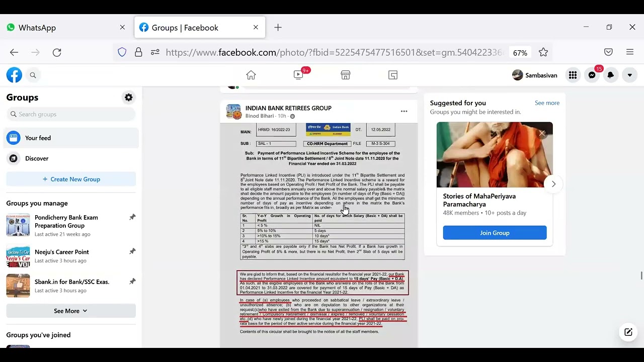Select the Groups | Facebook tab
Screen dimensions: 644x362
(x=200, y=28)
